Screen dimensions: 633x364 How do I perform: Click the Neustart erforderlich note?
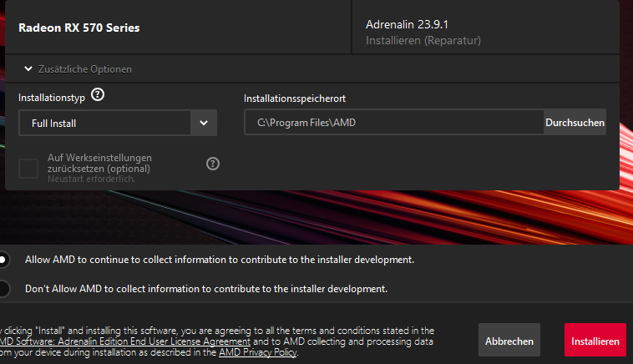91,179
